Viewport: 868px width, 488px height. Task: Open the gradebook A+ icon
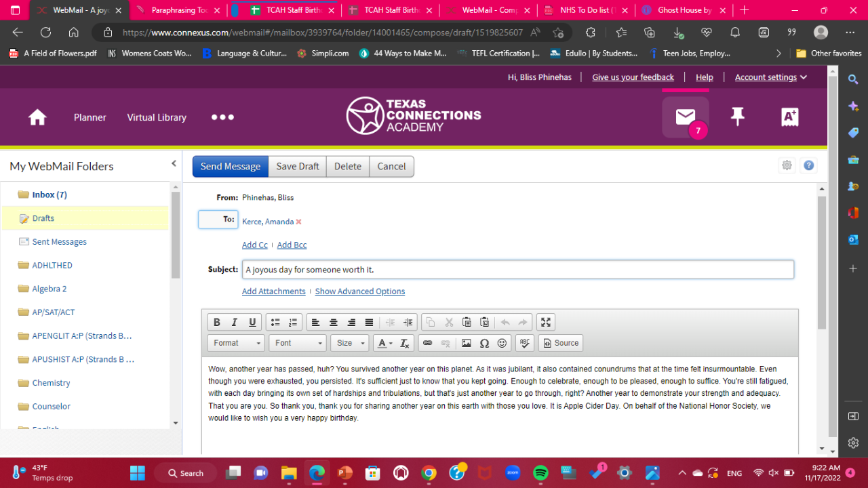(790, 117)
